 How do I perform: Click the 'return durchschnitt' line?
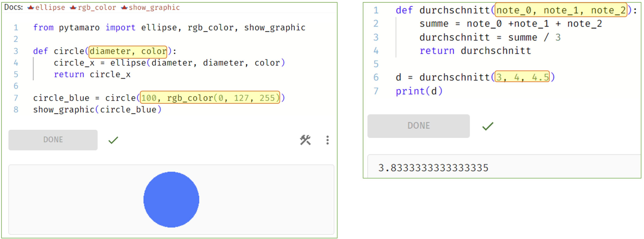coord(475,51)
